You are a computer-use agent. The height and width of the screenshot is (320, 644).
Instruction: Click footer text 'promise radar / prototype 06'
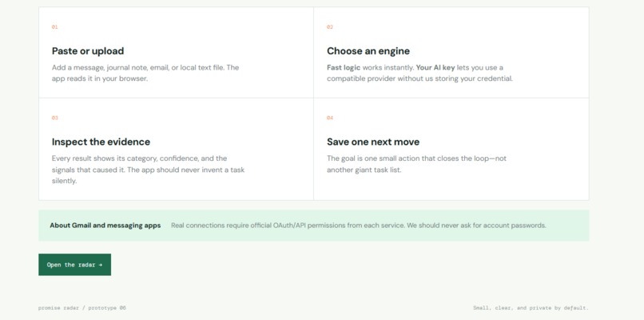click(82, 308)
